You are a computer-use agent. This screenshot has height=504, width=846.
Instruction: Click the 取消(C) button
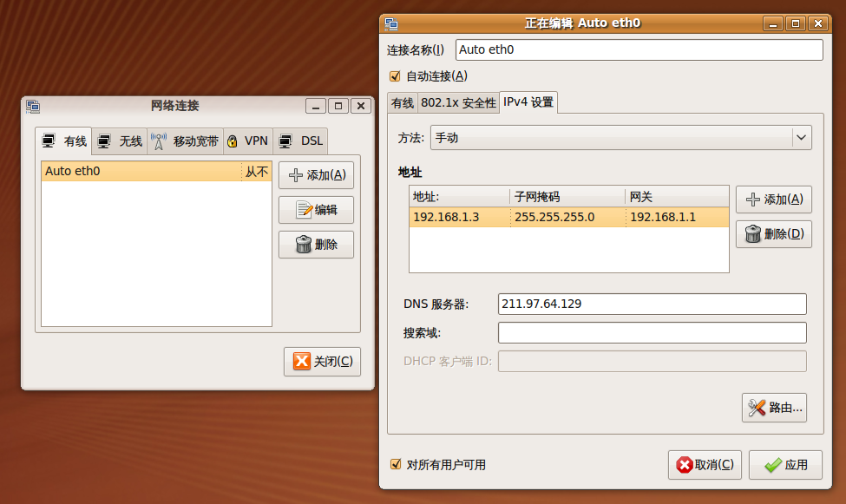(705, 465)
